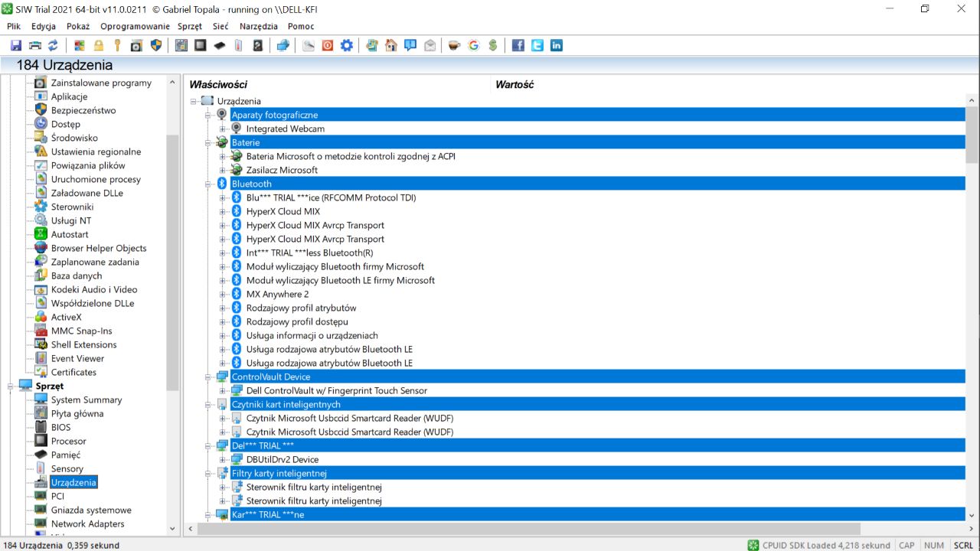Select Autostart in the sidebar
Image resolution: width=980 pixels, height=551 pixels.
pyautogui.click(x=70, y=234)
